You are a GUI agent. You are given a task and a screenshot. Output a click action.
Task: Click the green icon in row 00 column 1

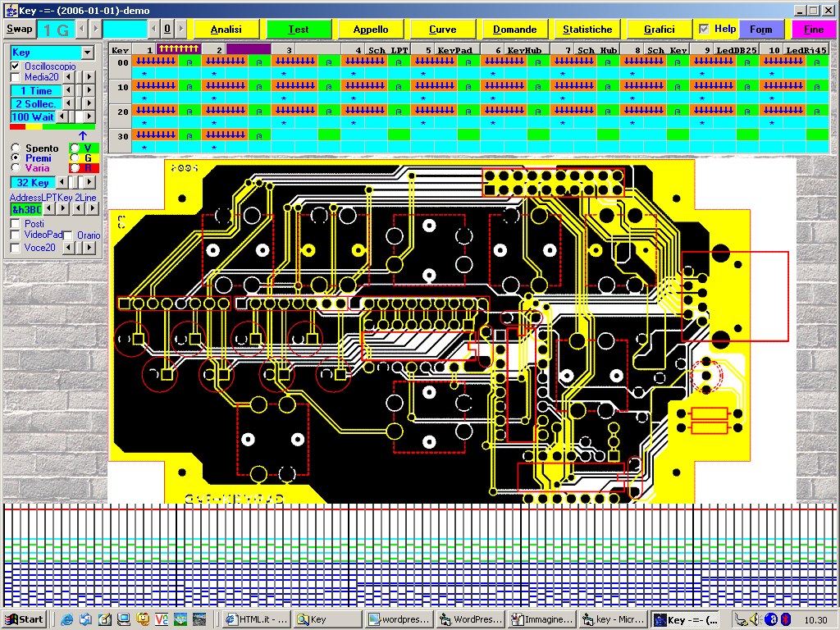coord(189,62)
